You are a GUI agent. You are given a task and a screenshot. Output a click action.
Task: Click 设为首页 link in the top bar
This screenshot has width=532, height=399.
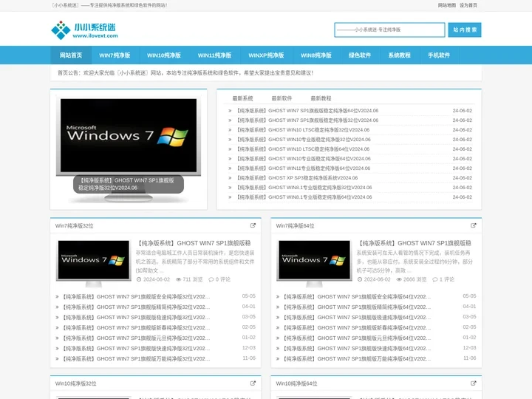468,5
